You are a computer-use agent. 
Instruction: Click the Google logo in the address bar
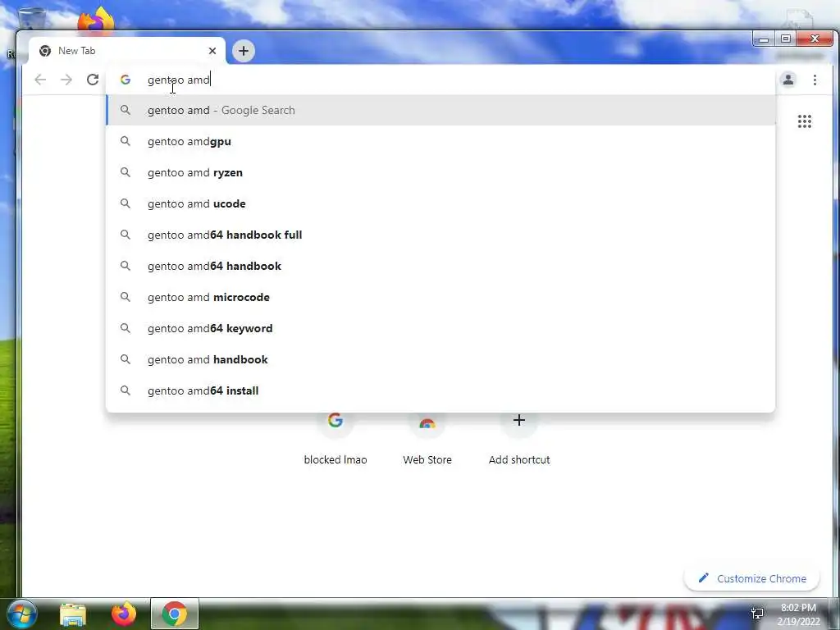tap(126, 80)
